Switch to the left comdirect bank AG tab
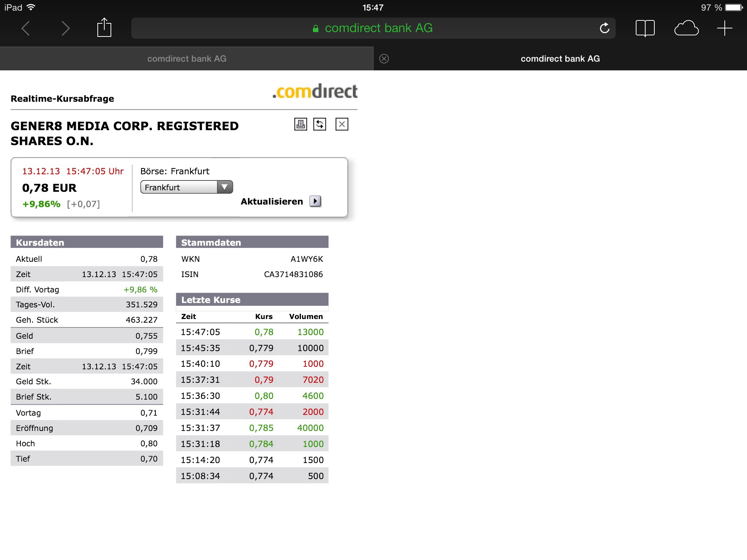The width and height of the screenshot is (747, 560). click(187, 59)
